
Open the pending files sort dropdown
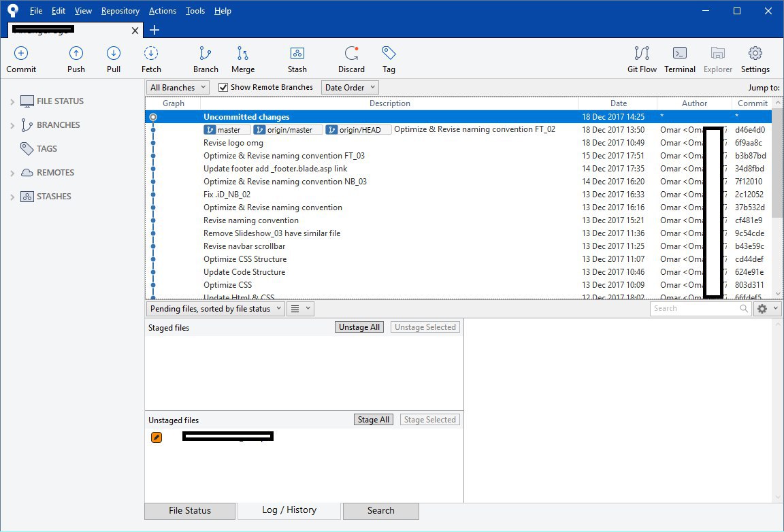pyautogui.click(x=215, y=309)
